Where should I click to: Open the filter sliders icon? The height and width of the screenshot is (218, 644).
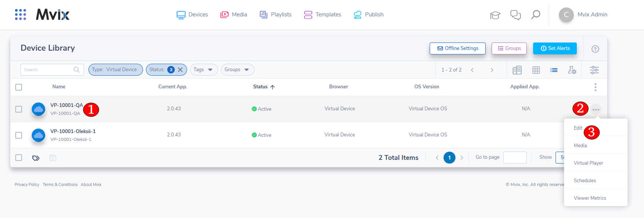click(594, 70)
